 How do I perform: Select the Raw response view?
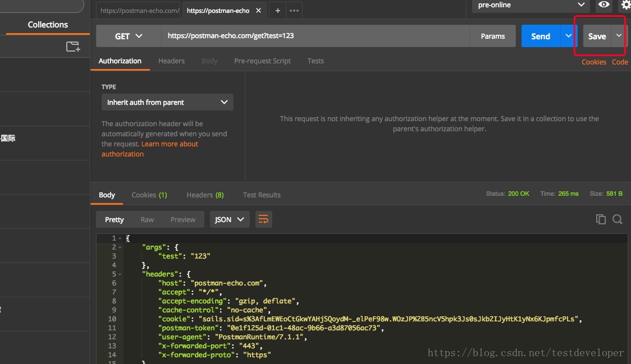147,219
